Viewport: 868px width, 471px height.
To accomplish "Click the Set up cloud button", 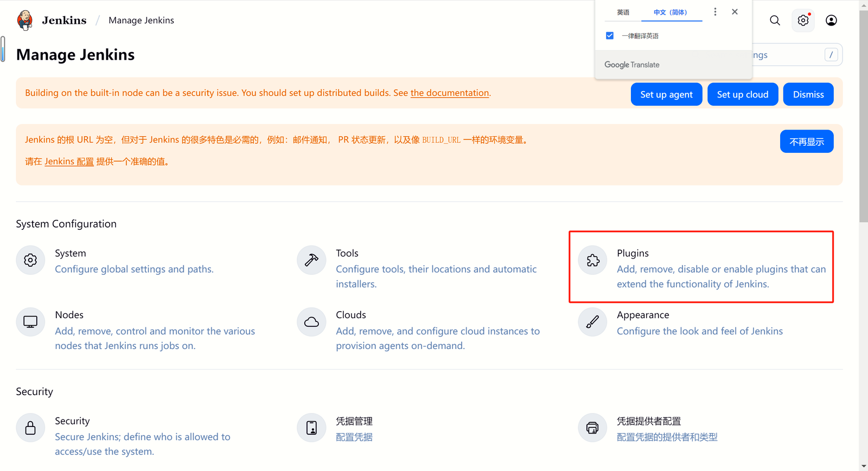I will (x=743, y=94).
